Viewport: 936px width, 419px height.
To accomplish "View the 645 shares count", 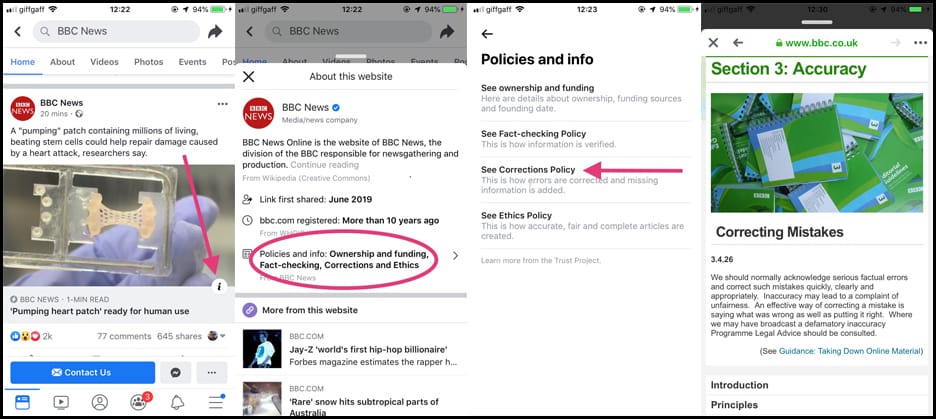I will coord(179,336).
